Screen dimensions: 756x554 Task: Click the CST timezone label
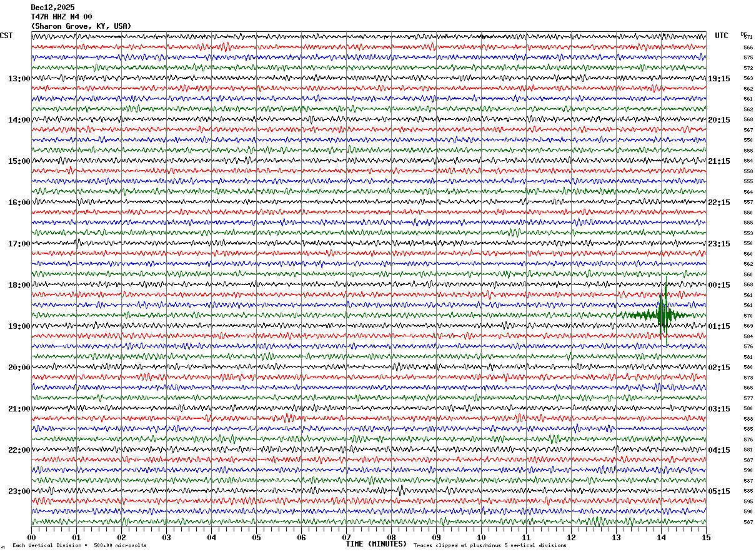6,36
